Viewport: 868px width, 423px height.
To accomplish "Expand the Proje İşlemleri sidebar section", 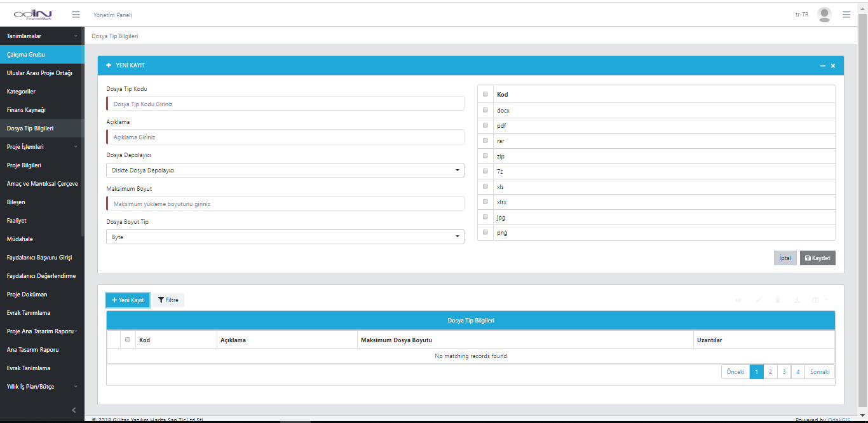I will [x=42, y=147].
